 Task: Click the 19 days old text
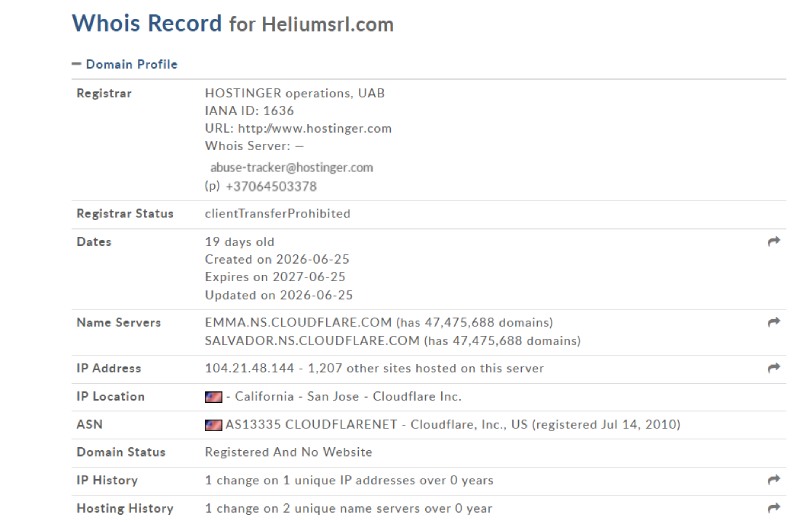coord(239,241)
